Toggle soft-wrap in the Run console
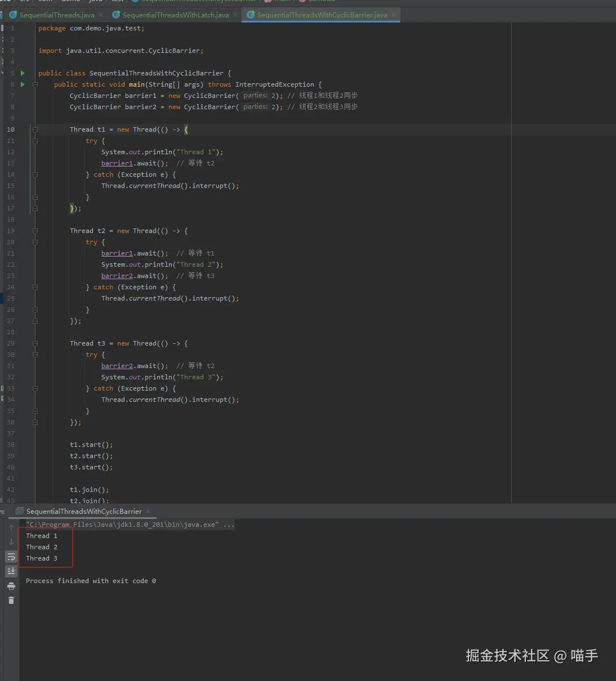Screen dimensions: 616x681 (11, 557)
